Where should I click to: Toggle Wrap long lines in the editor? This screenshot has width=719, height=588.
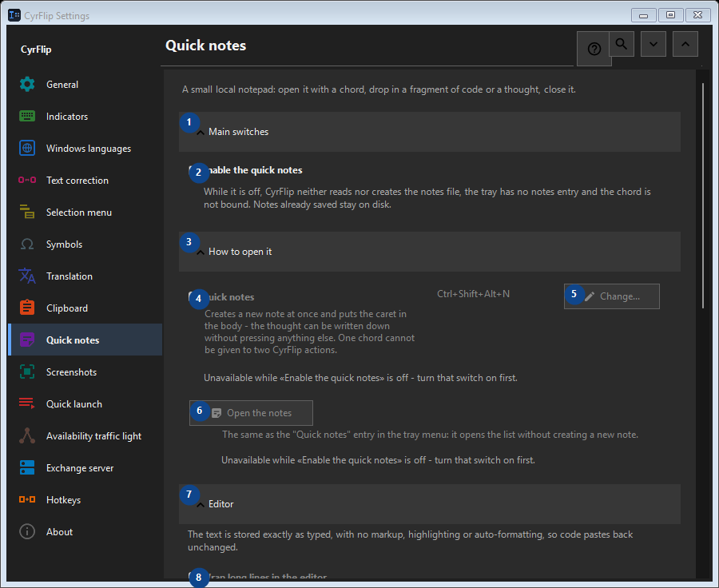click(x=194, y=577)
